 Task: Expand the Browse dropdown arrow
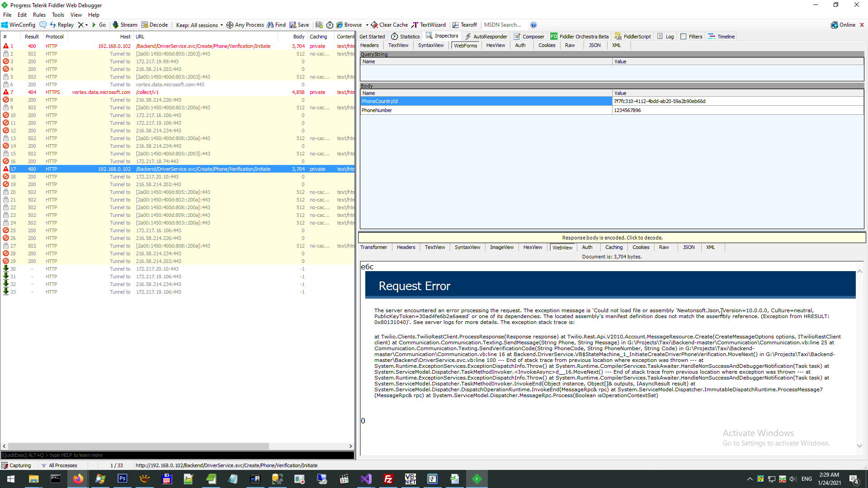(367, 25)
